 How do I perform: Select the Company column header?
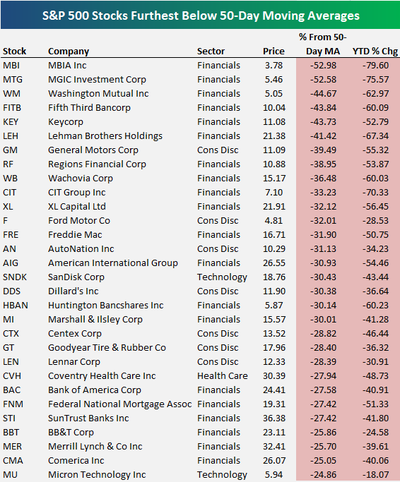pos(68,51)
